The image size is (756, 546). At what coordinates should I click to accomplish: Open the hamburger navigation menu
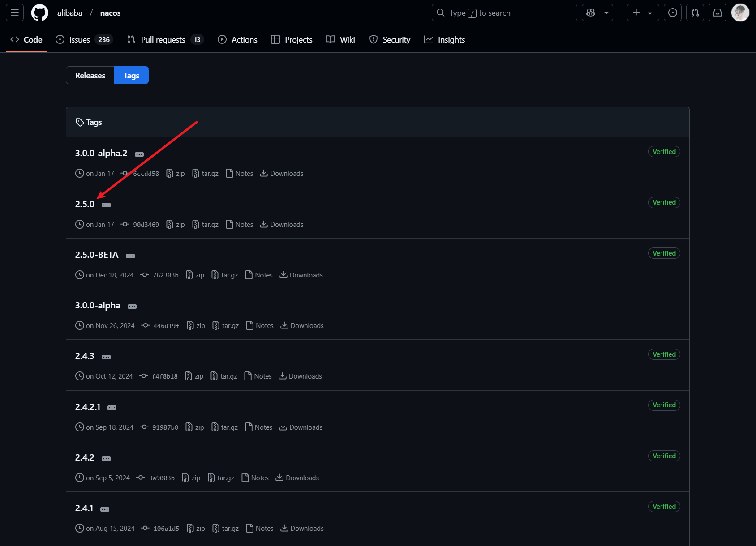click(x=15, y=13)
